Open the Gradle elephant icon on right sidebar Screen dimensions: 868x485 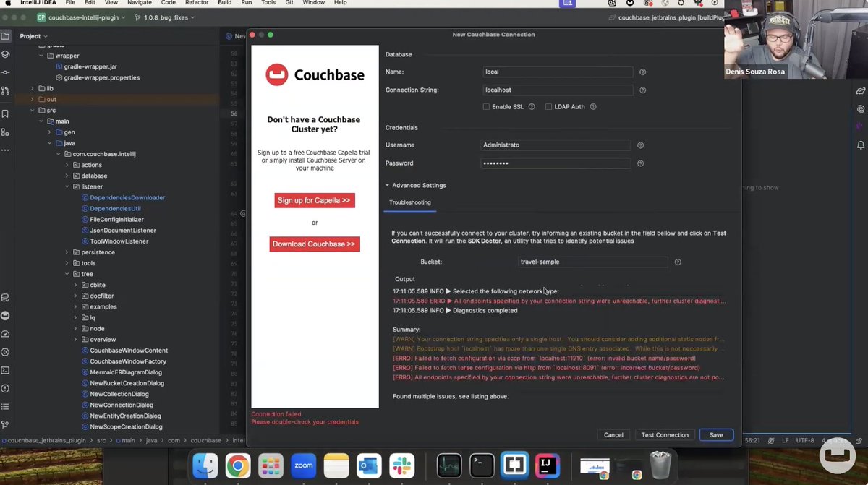(861, 91)
